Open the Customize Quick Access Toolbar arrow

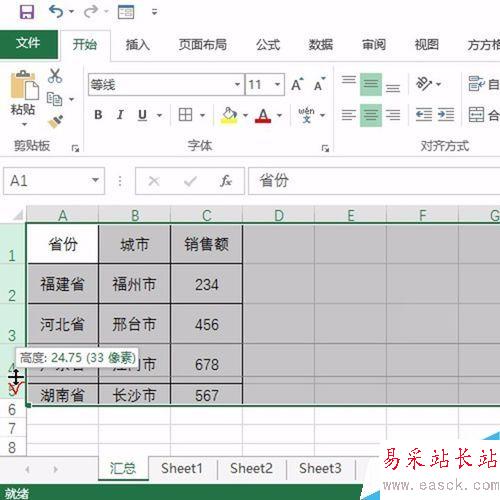click(x=154, y=12)
